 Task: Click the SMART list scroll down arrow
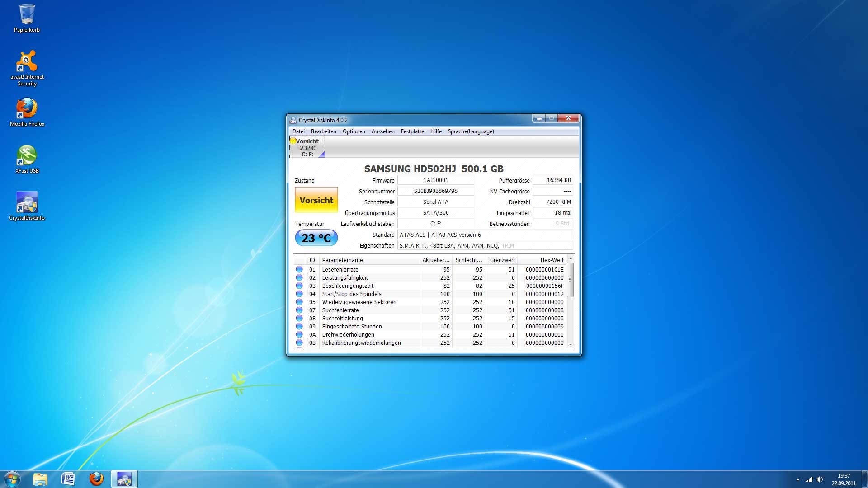pos(571,344)
